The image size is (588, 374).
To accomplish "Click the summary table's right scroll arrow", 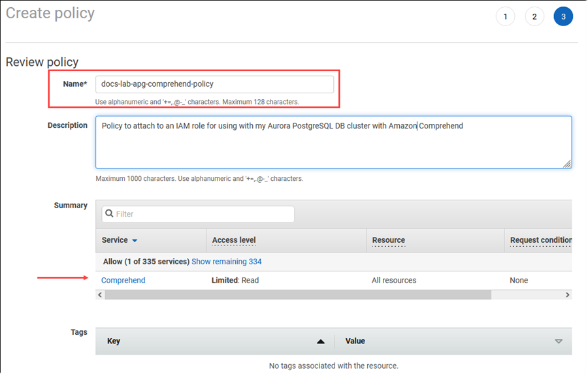I will point(567,295).
